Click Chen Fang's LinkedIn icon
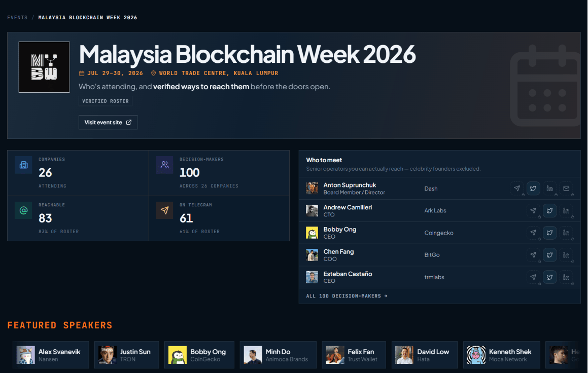This screenshot has width=588, height=373. [566, 254]
